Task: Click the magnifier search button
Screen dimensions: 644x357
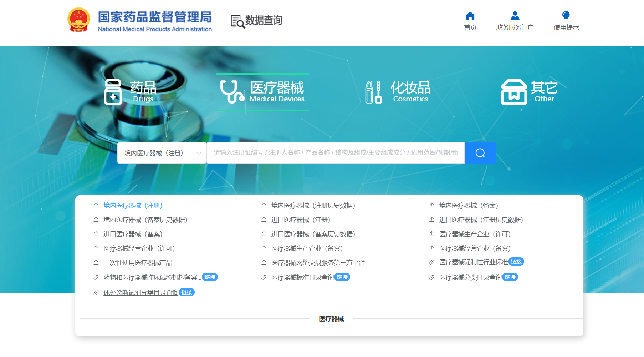Action: point(480,153)
